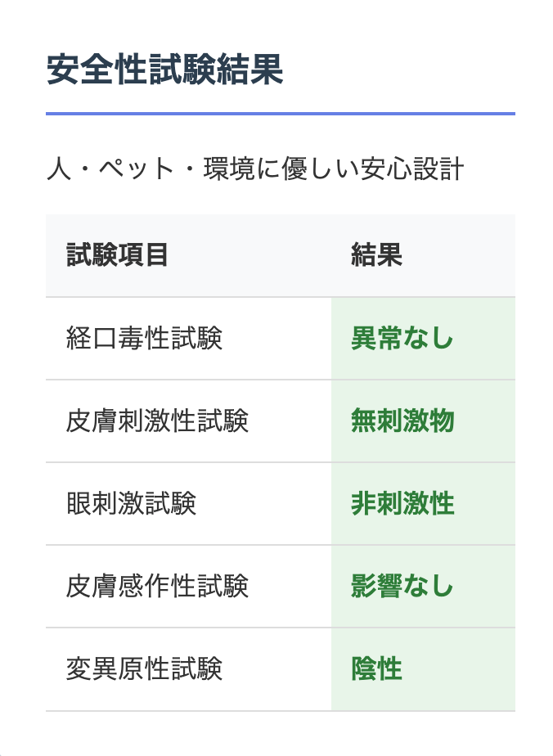Select the 経口毒性試験 row label

tap(144, 338)
